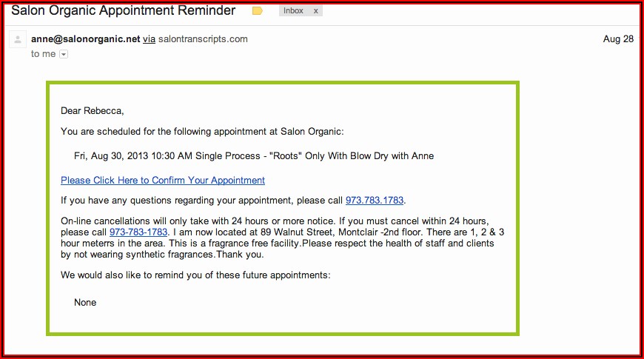This screenshot has height=359, width=644.
Task: Click the future appointments reminder sentence
Action: pyautogui.click(x=195, y=275)
